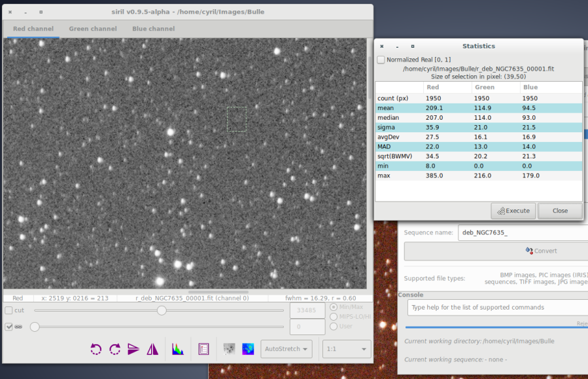Open the AutoStretch display mode dropdown
The height and width of the screenshot is (379, 588).
click(286, 349)
